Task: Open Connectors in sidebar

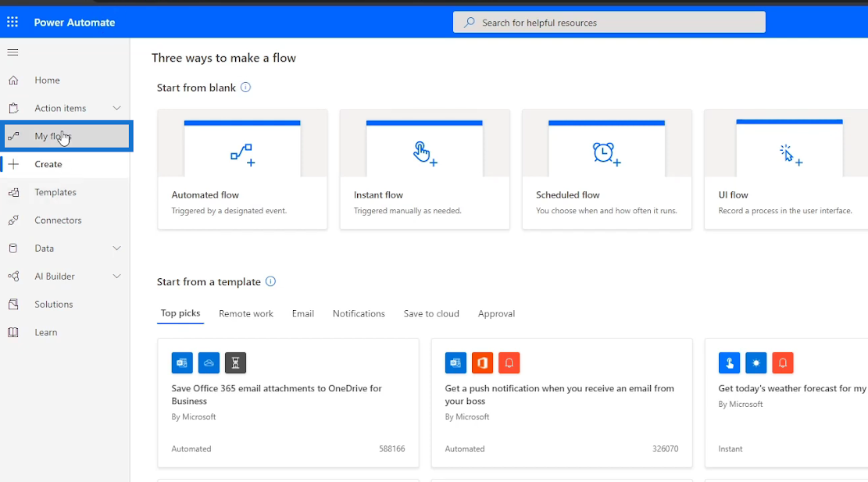Action: [66, 220]
